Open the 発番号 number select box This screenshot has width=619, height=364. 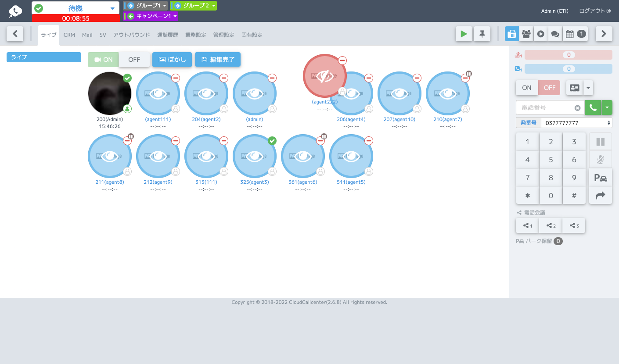tap(576, 123)
